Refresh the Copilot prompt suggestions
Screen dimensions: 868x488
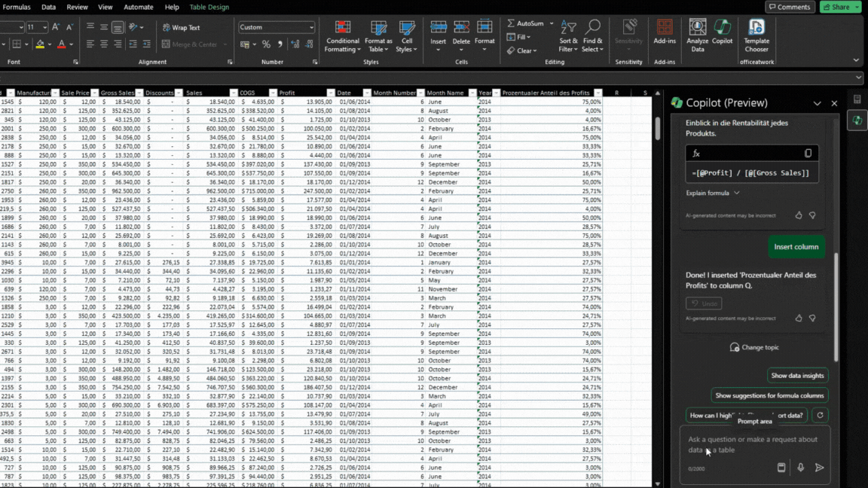[x=821, y=415]
